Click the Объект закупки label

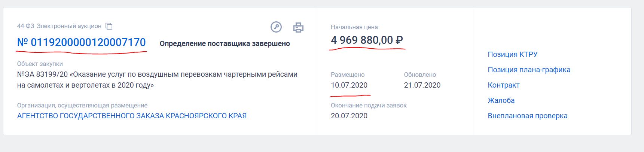tap(40, 64)
